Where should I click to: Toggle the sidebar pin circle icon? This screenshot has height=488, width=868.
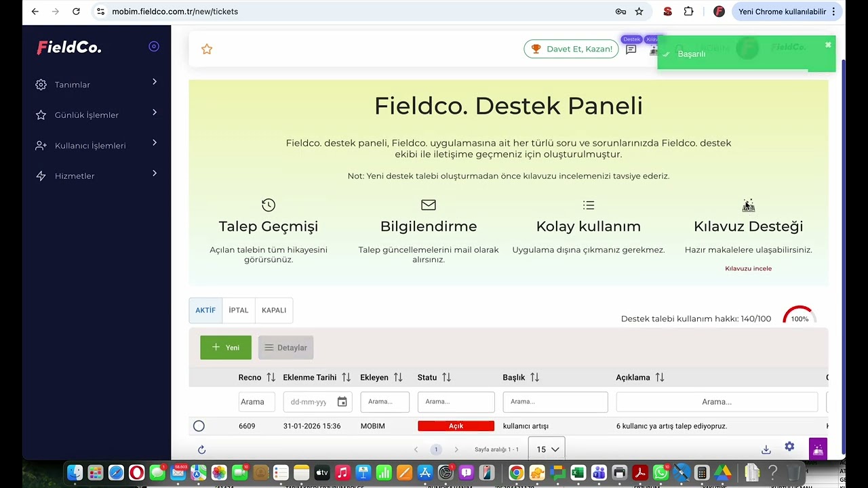154,46
